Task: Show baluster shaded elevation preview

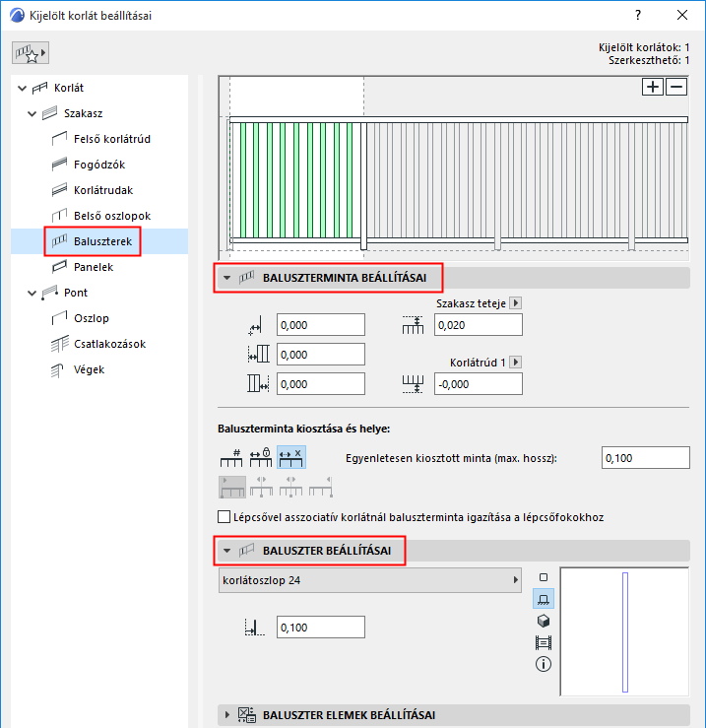Action: (544, 642)
